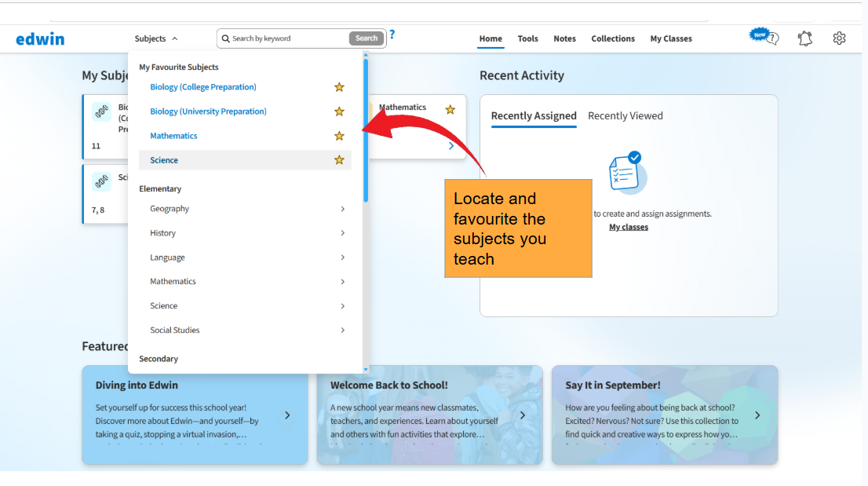Unfavourite Biology (College Preparation) star
Screen dimensions: 868x486
click(339, 87)
